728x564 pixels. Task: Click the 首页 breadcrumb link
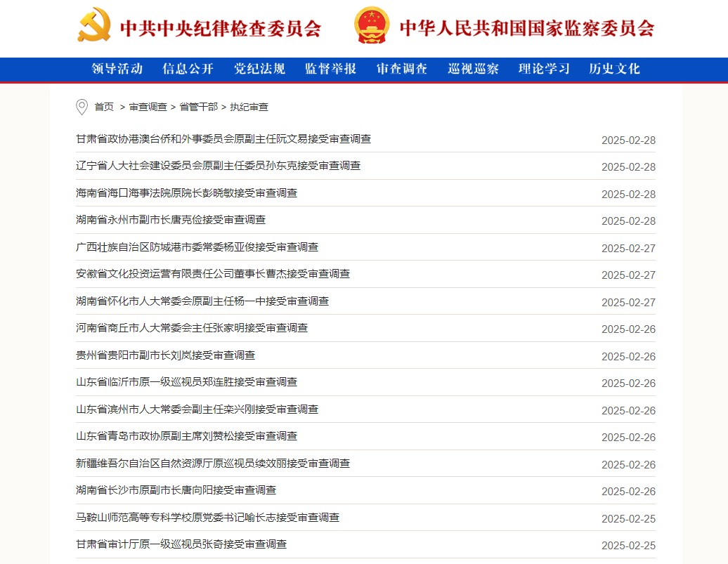point(104,107)
